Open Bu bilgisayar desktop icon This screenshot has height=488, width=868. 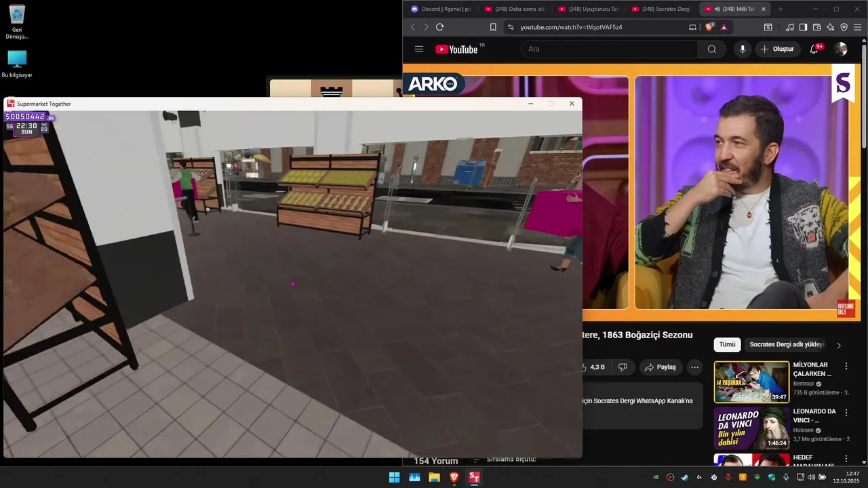point(17,64)
